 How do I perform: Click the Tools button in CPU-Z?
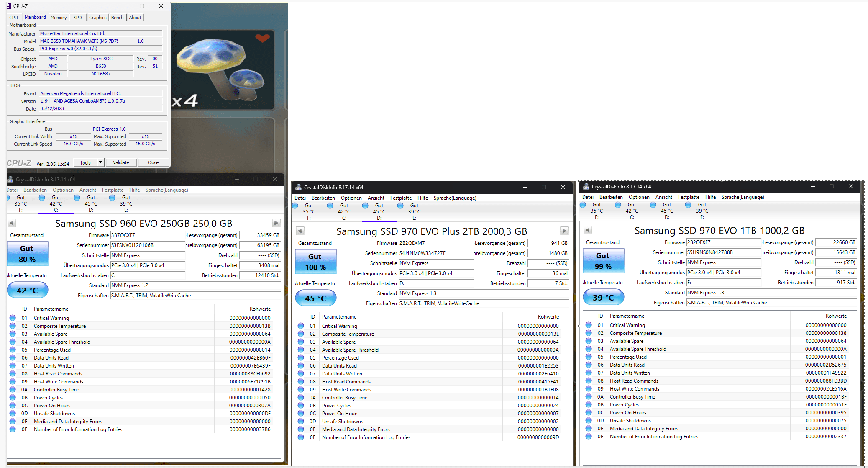tap(85, 162)
